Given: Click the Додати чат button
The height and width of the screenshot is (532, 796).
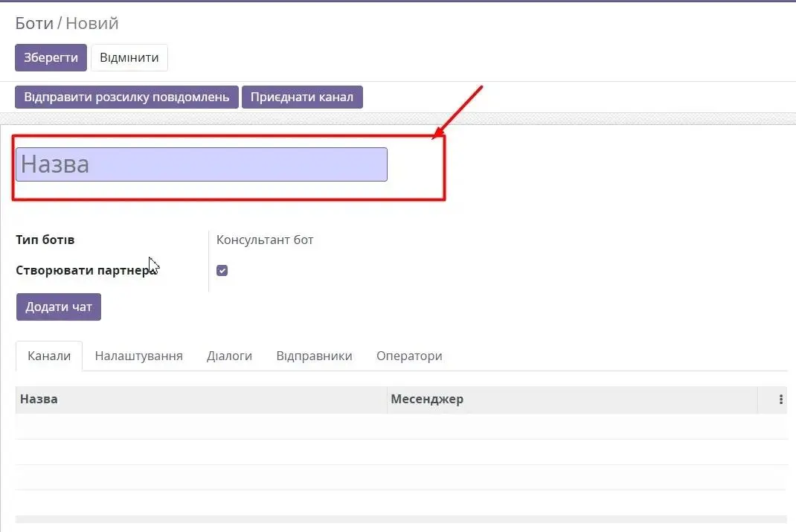Looking at the screenshot, I should click(x=58, y=307).
